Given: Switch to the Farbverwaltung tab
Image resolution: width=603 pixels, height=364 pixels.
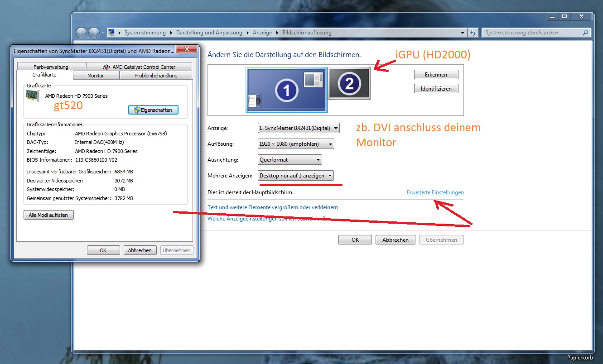Looking at the screenshot, I should tap(51, 67).
